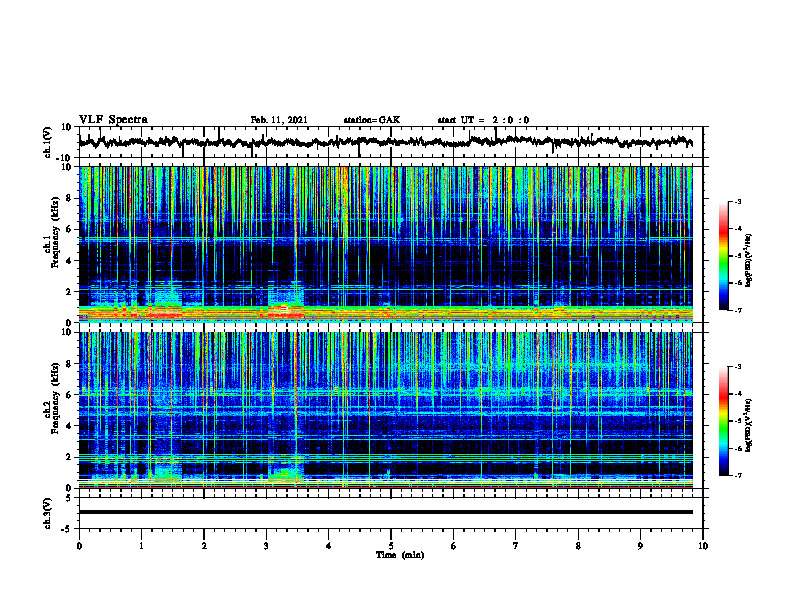Click the "8" tick on the time axis

(578, 546)
